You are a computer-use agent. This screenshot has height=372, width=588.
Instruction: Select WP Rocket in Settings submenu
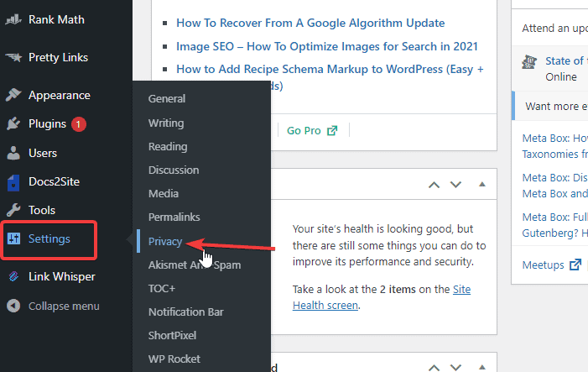(x=174, y=359)
